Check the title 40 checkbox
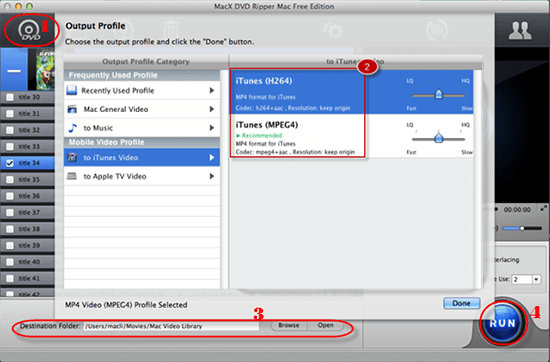The image size is (550, 362). tap(10, 262)
